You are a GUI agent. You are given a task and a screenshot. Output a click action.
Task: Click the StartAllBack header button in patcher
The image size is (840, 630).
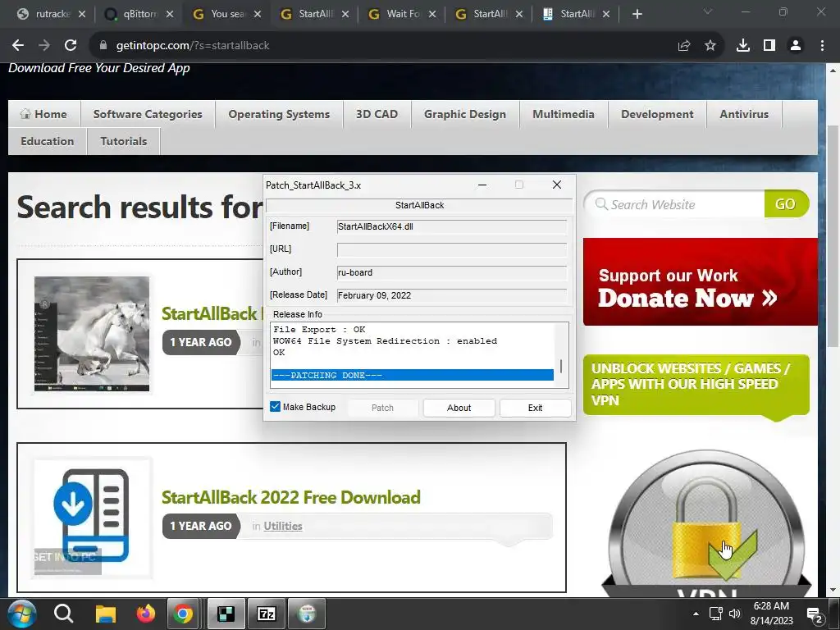(x=419, y=205)
